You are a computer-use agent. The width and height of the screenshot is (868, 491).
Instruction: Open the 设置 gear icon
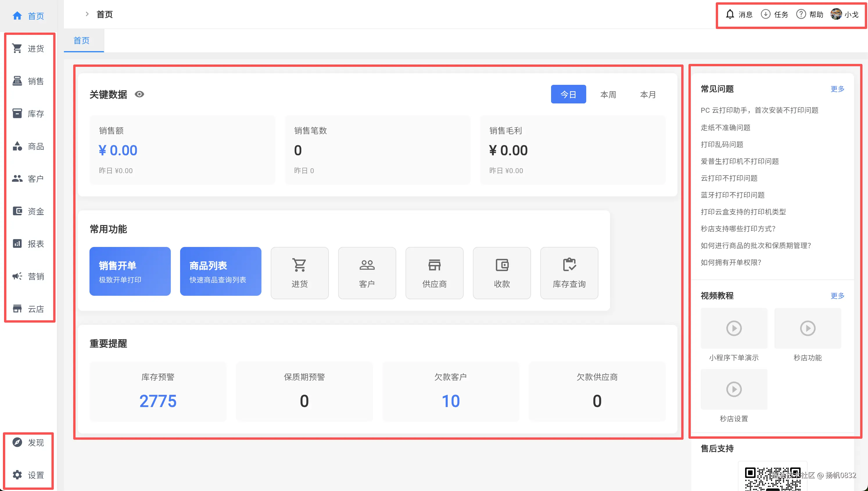(x=17, y=475)
